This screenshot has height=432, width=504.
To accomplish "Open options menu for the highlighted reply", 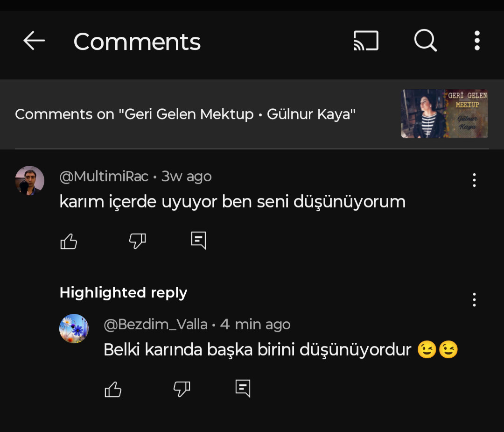I will (x=474, y=299).
